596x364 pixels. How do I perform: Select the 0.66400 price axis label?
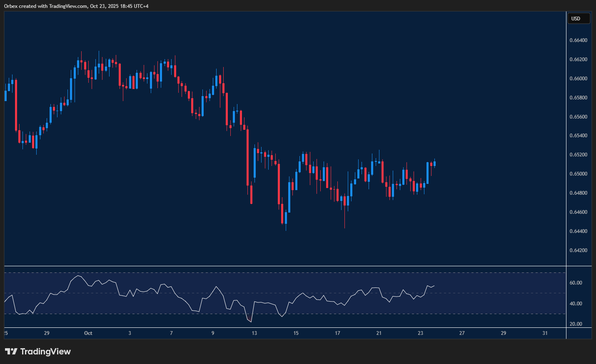click(578, 40)
